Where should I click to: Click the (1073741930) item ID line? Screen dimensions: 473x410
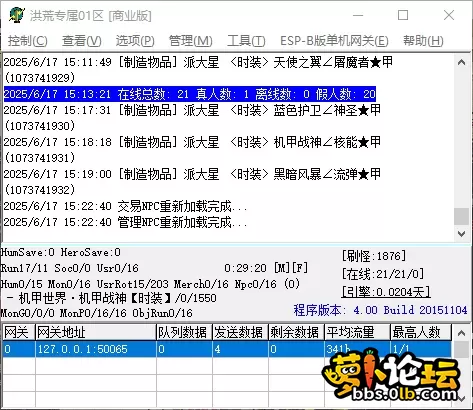tap(40, 126)
